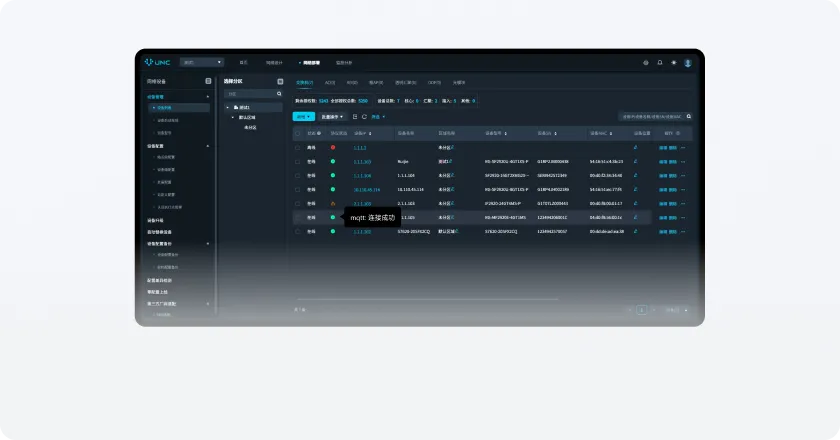The height and width of the screenshot is (440, 840).
Task: Collapse the left sidebar with its header icon
Action: tap(208, 81)
